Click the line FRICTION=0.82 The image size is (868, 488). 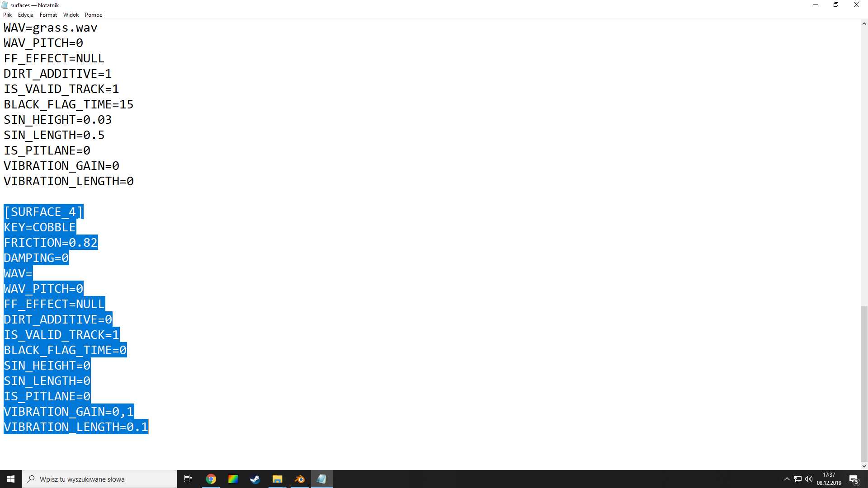[x=51, y=243]
